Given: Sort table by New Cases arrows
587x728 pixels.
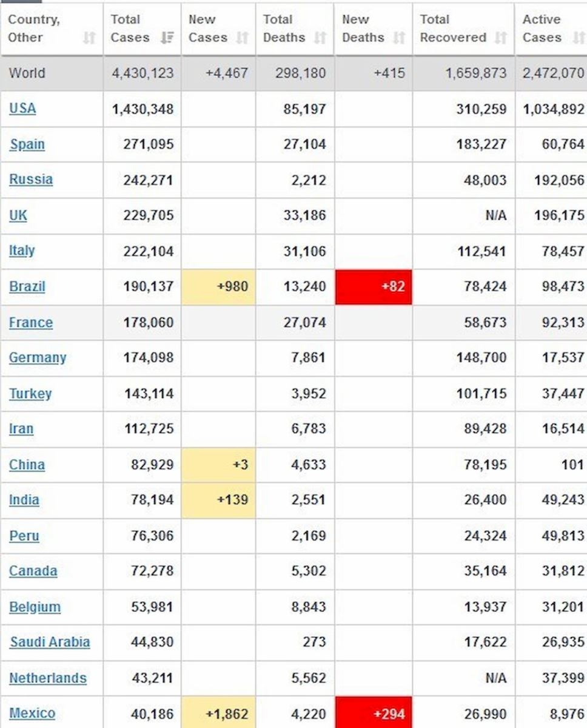Looking at the screenshot, I should coord(242,38).
